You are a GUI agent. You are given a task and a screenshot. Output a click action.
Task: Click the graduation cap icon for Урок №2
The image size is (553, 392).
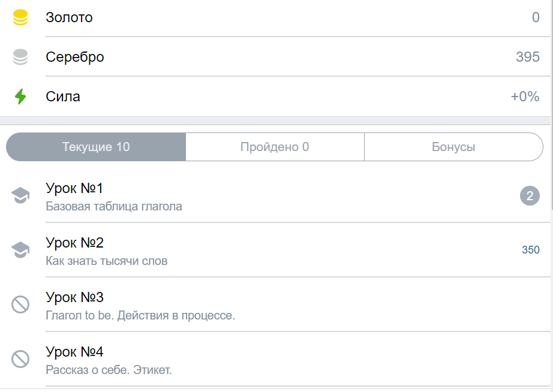pyautogui.click(x=20, y=250)
